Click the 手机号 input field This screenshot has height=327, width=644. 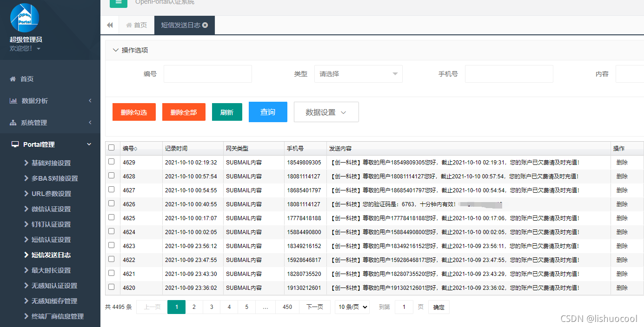pos(509,74)
